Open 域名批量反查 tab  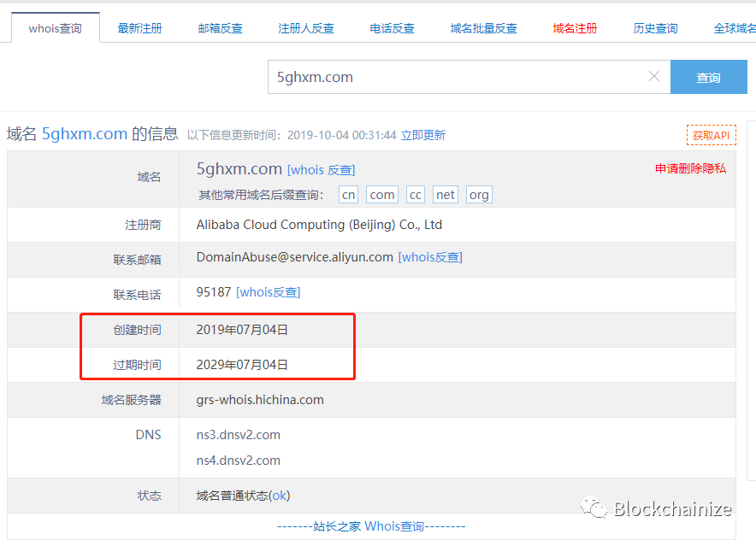click(x=483, y=28)
